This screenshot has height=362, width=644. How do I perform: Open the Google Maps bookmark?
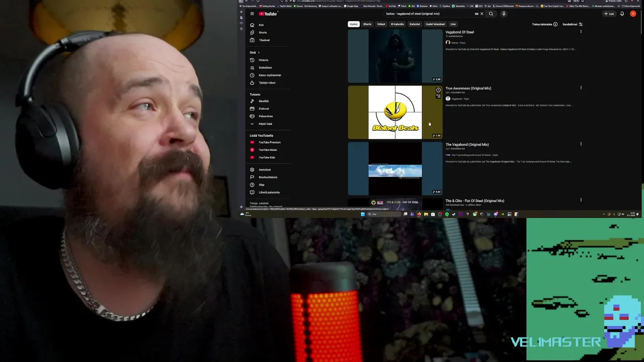pos(351,6)
